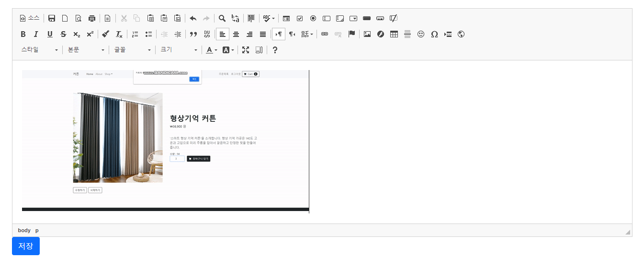Toggle italic formatting
This screenshot has width=644, height=259.
pos(36,34)
